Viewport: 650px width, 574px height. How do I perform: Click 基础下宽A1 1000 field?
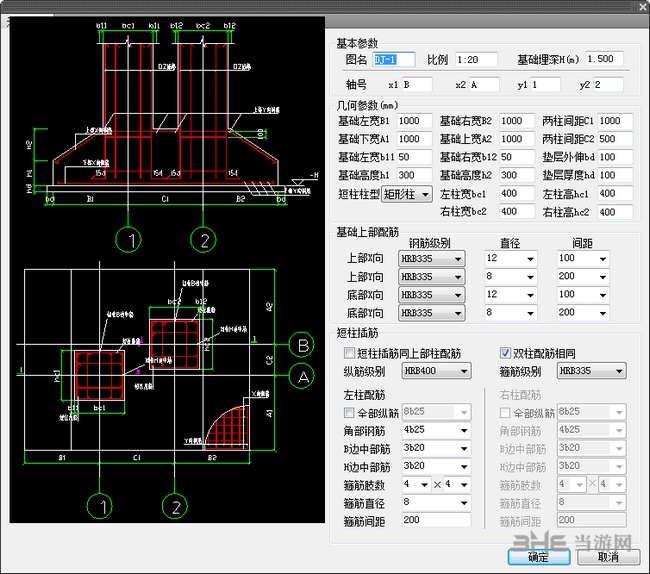[415, 139]
